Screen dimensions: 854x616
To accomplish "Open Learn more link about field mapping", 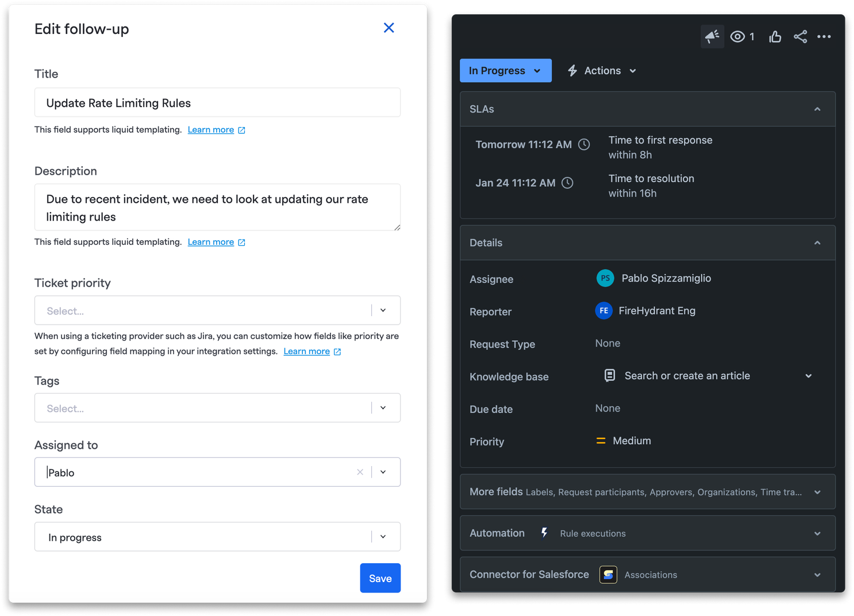I will pos(312,351).
